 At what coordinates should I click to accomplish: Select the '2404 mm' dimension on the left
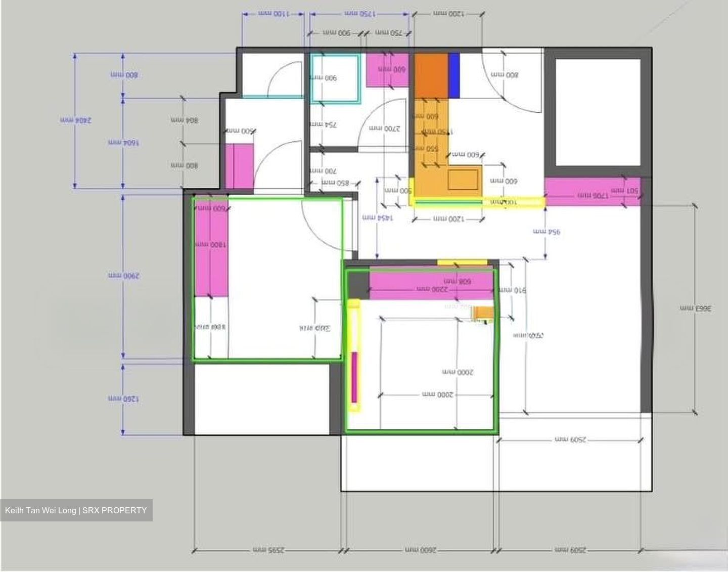[x=76, y=120]
